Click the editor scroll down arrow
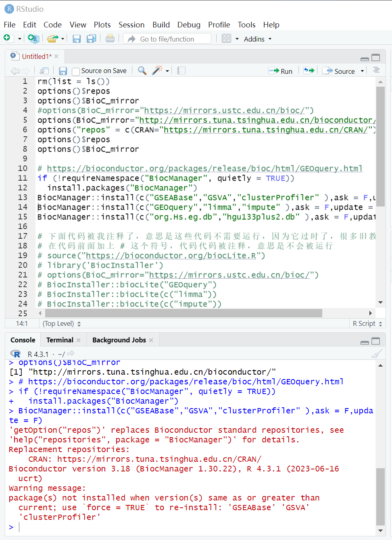 click(380, 302)
